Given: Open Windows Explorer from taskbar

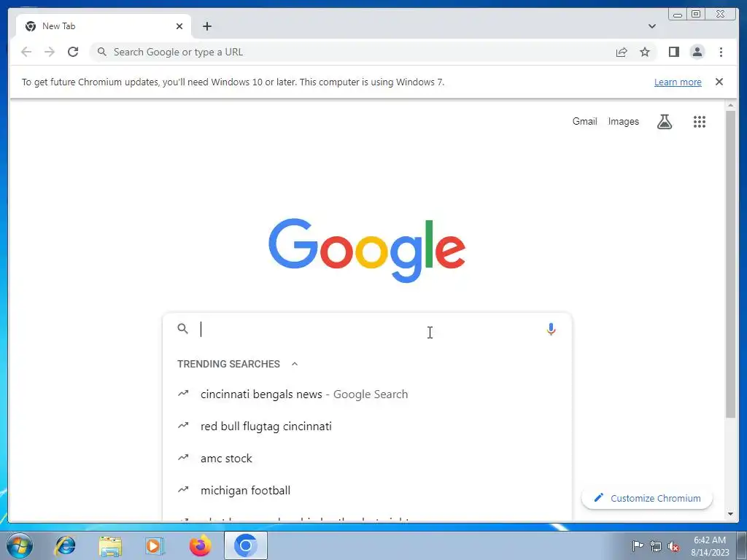Looking at the screenshot, I should 109,545.
